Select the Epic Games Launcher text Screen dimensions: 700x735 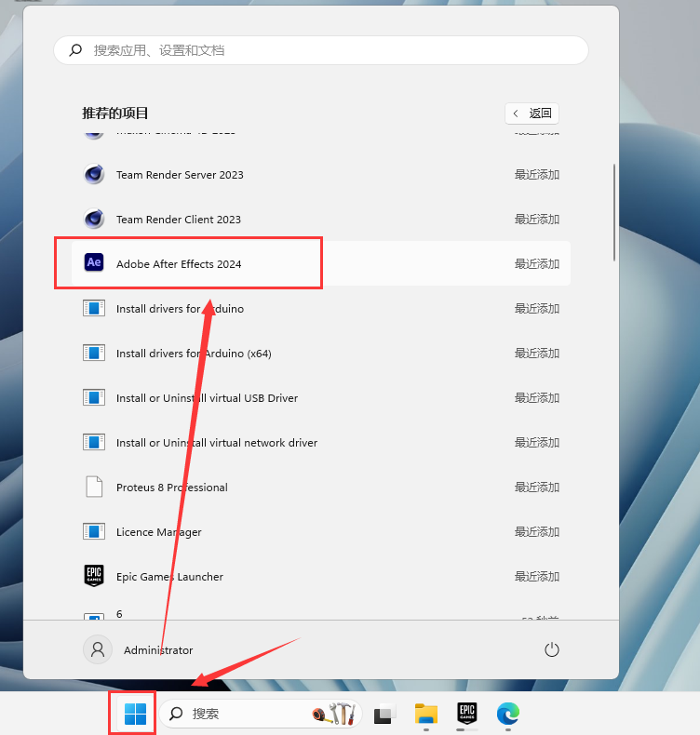click(x=169, y=577)
